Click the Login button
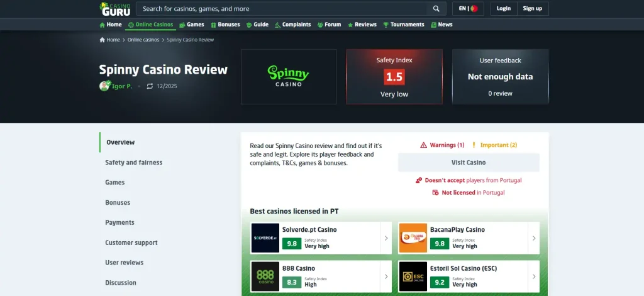This screenshot has width=644, height=296. point(504,9)
